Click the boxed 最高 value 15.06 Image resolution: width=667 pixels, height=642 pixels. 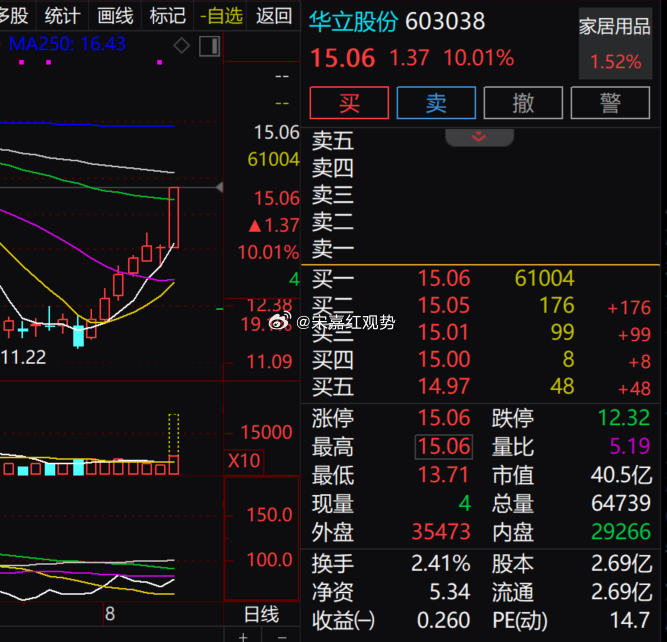pyautogui.click(x=444, y=447)
